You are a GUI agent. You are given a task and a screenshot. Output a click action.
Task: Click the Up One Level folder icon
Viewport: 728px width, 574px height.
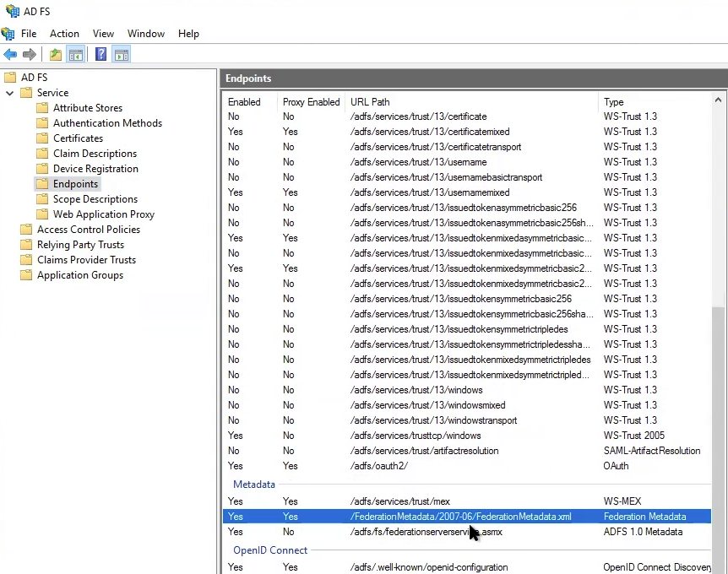coord(56,55)
